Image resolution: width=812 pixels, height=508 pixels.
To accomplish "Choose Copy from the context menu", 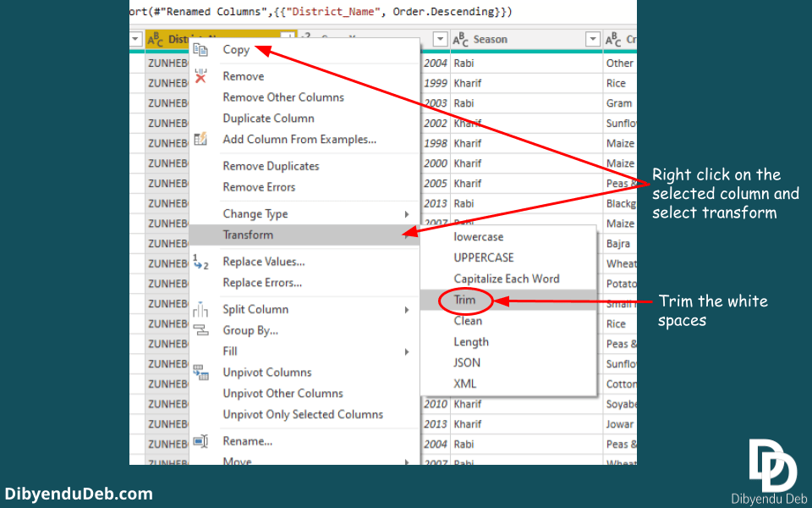I will point(236,50).
